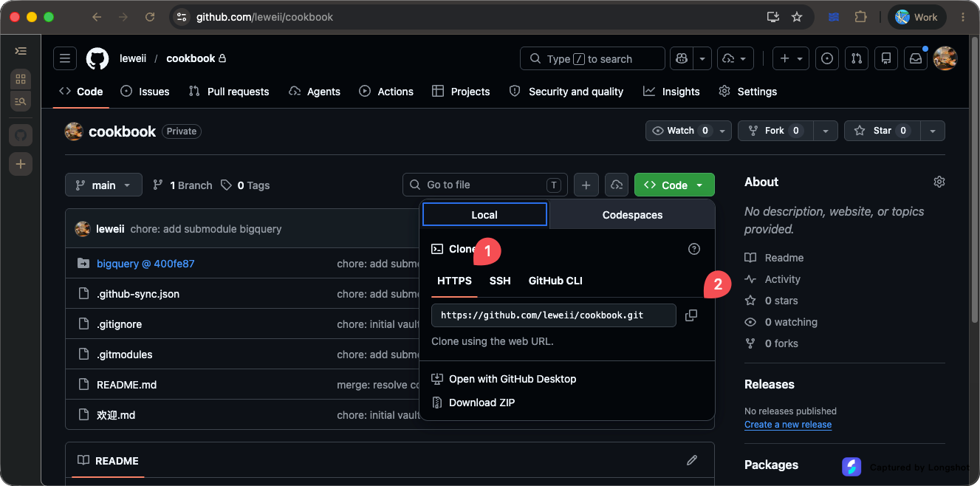Open the Work profile menu in Chrome

916,17
